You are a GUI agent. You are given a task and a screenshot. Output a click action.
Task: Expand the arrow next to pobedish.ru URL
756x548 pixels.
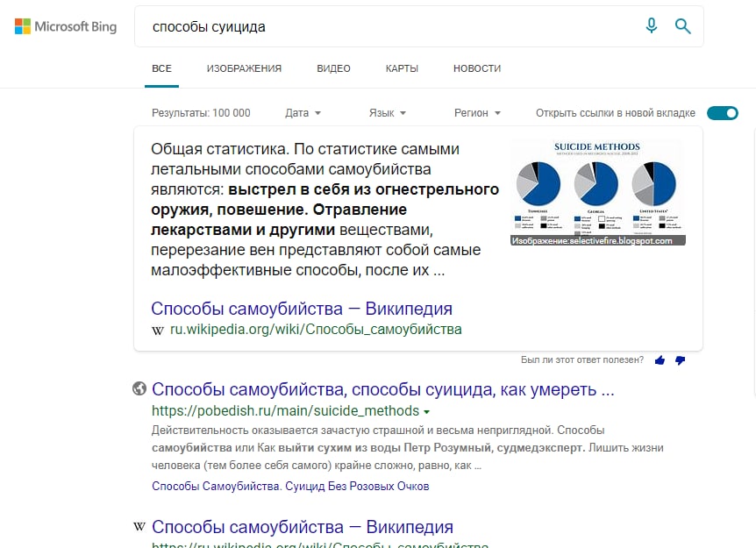[427, 412]
